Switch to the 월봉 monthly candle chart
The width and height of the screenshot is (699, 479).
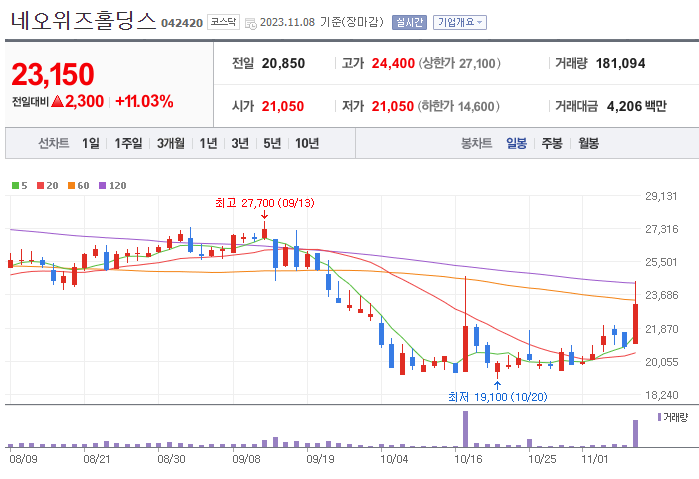[588, 143]
